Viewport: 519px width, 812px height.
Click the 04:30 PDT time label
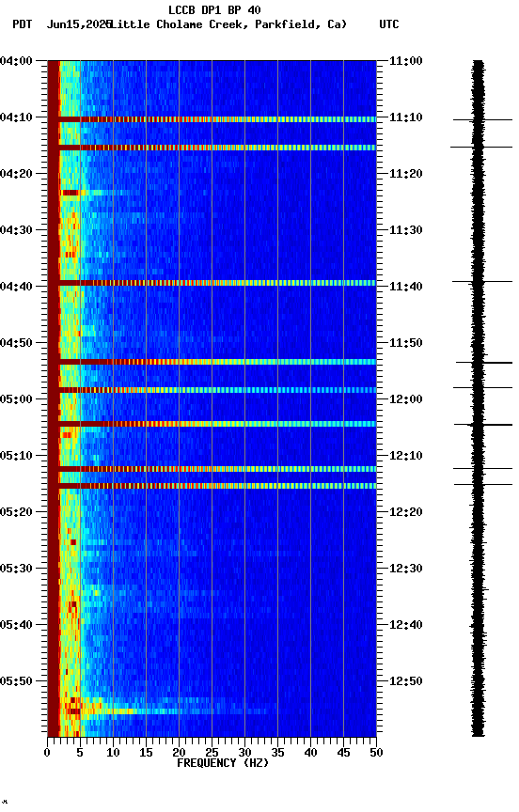tap(16, 230)
